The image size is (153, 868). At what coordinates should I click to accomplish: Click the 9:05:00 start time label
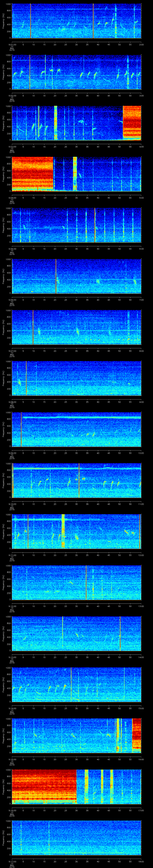[12, 249]
